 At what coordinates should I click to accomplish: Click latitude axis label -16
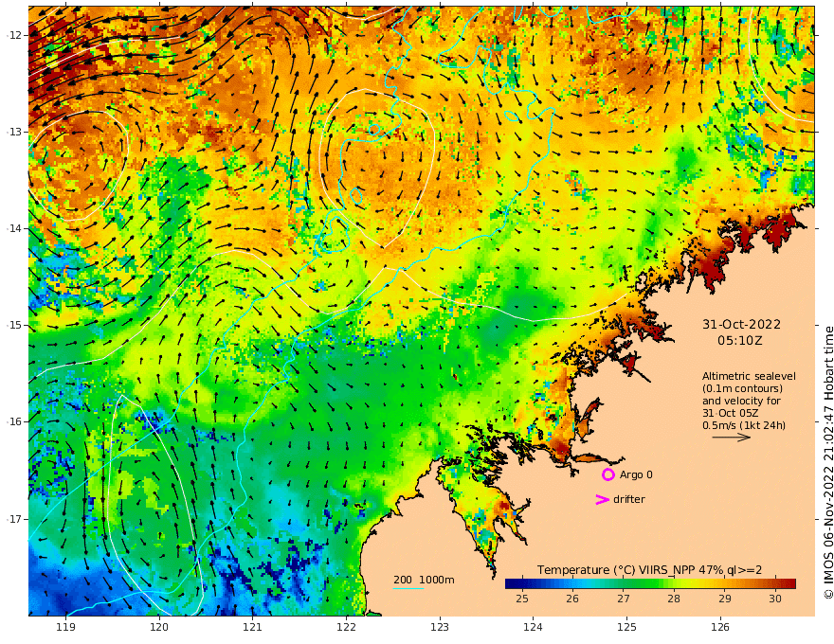[x=14, y=421]
